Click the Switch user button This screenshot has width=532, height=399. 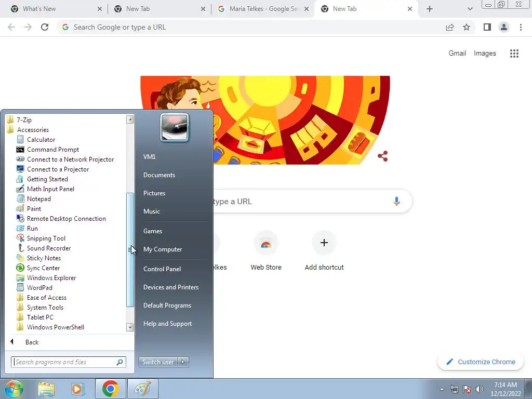158,362
